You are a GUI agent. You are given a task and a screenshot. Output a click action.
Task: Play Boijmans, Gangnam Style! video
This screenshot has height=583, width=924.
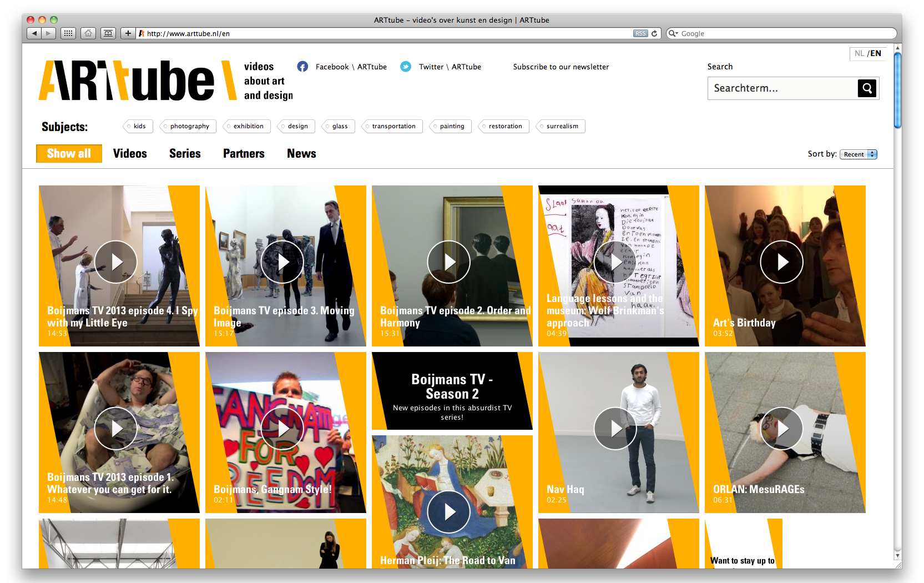pyautogui.click(x=282, y=429)
